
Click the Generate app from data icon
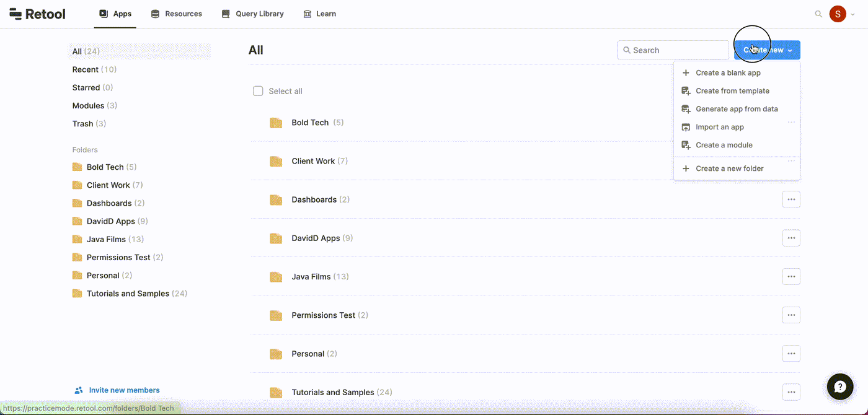686,109
